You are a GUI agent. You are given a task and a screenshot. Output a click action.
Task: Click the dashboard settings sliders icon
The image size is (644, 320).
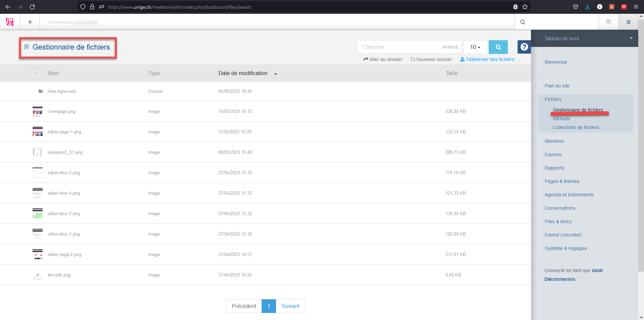(628, 22)
